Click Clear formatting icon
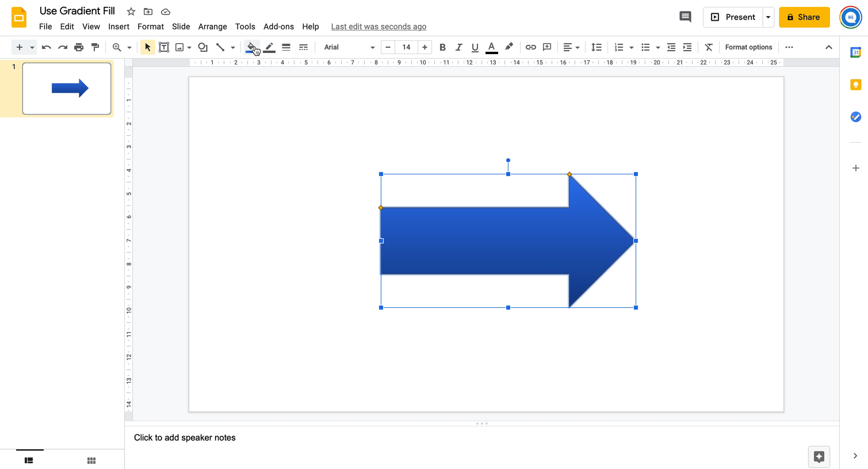 click(709, 47)
